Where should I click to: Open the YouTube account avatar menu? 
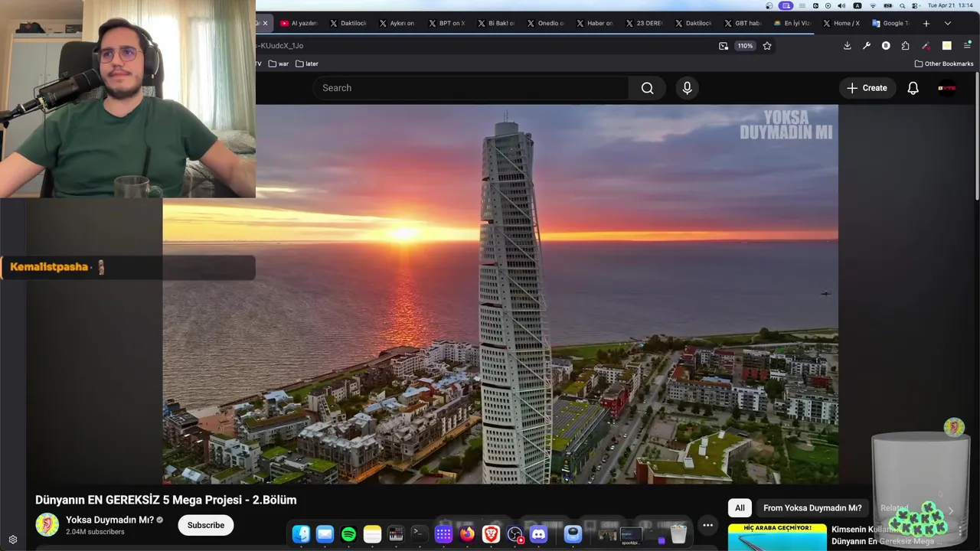(x=947, y=88)
